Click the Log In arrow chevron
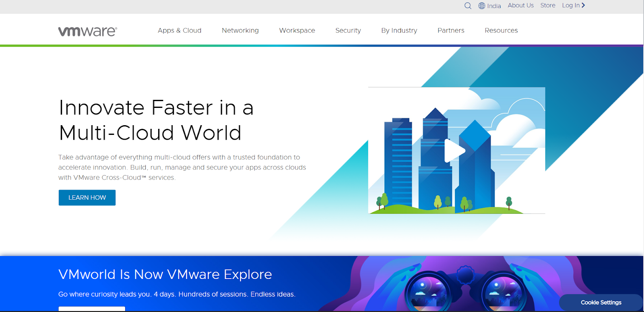This screenshot has width=644, height=312. pyautogui.click(x=583, y=5)
